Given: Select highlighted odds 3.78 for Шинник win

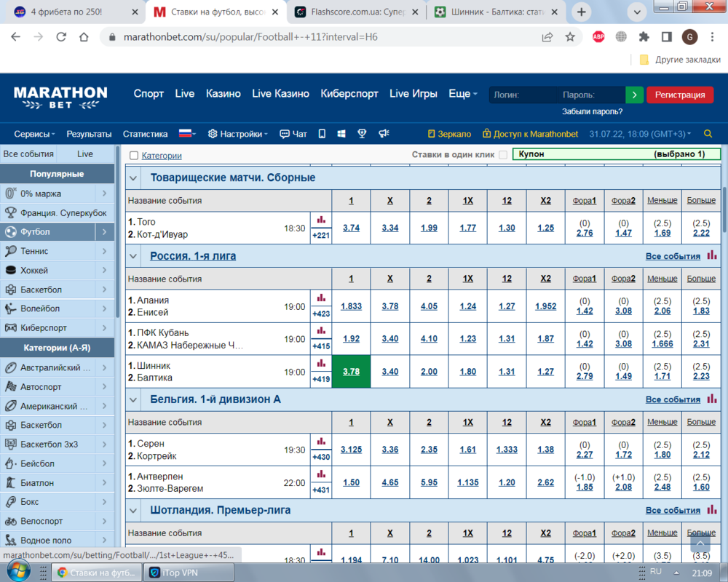Looking at the screenshot, I should pyautogui.click(x=351, y=372).
